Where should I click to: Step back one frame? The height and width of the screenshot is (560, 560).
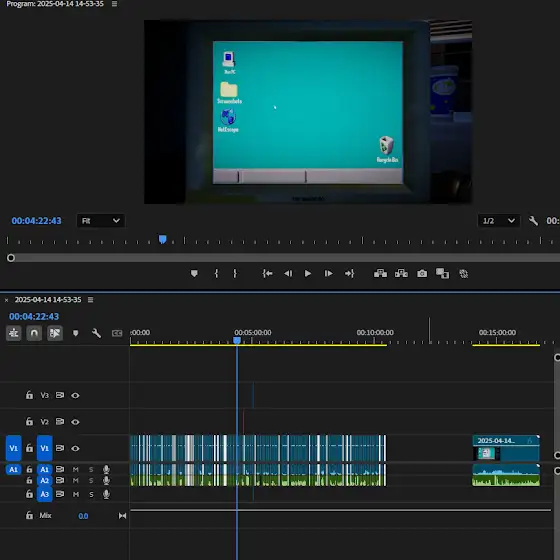coord(288,274)
